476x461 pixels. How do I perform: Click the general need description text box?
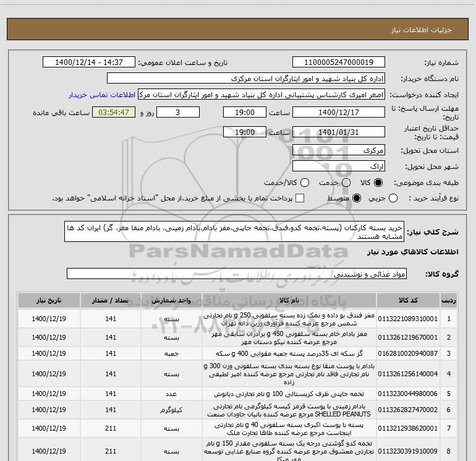[x=234, y=231]
